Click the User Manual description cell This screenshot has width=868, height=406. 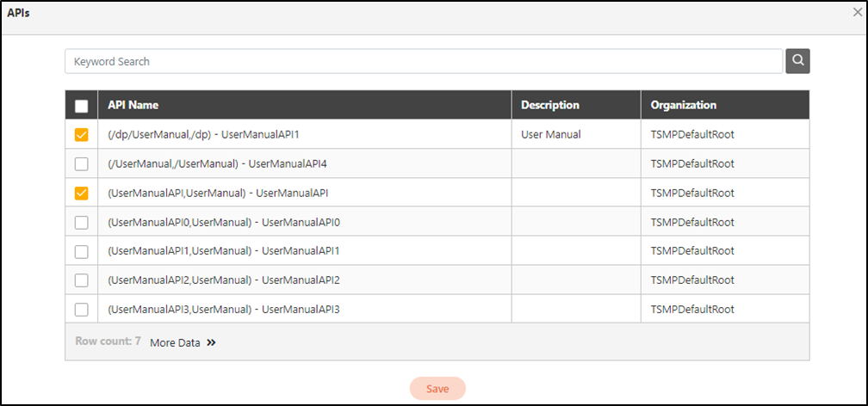pos(551,135)
